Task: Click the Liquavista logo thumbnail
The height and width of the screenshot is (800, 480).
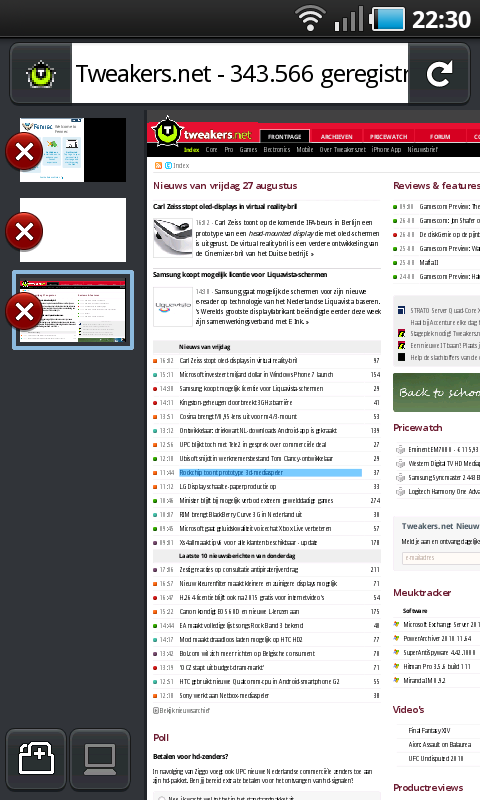Action: point(173,307)
